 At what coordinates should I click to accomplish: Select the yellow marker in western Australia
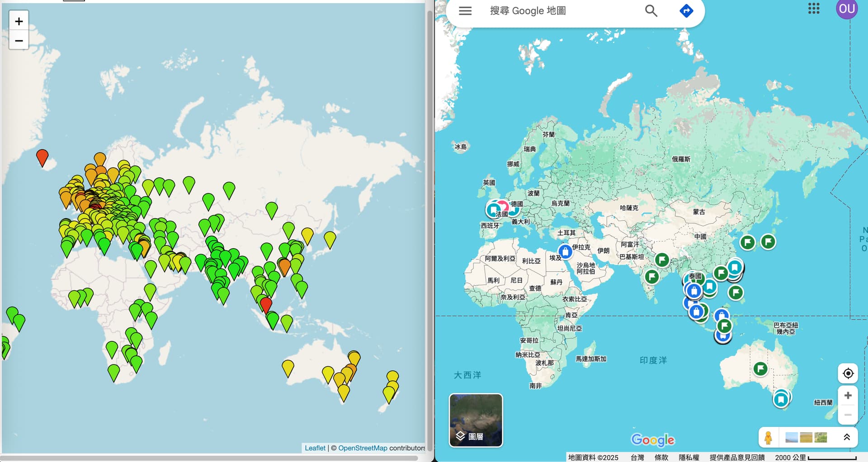pyautogui.click(x=288, y=369)
